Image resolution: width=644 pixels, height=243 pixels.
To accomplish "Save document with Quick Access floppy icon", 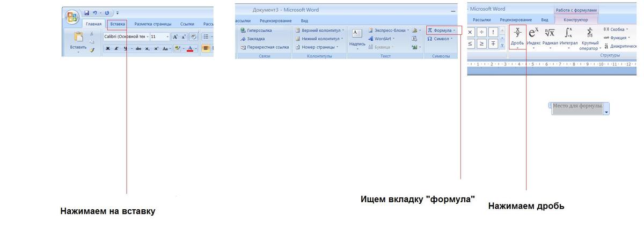I will [87, 12].
